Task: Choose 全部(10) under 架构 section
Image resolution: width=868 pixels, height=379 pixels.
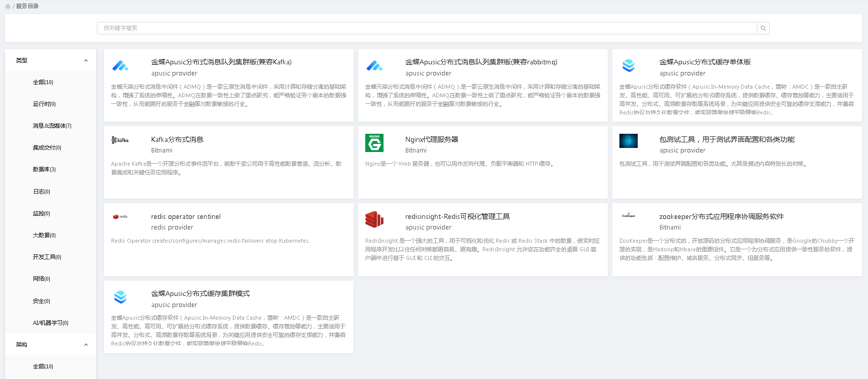Action: point(43,366)
